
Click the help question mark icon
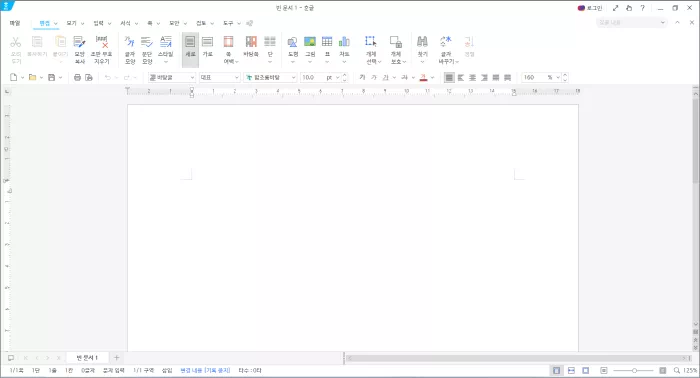pos(642,8)
